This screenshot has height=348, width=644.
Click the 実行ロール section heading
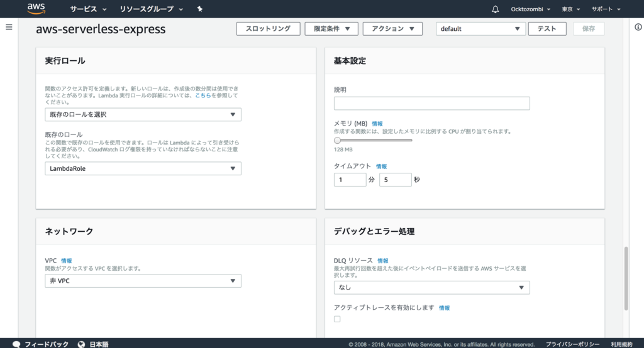pos(65,61)
